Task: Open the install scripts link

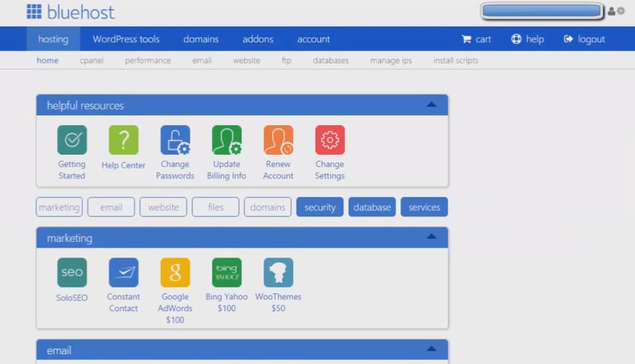Action: [x=456, y=60]
